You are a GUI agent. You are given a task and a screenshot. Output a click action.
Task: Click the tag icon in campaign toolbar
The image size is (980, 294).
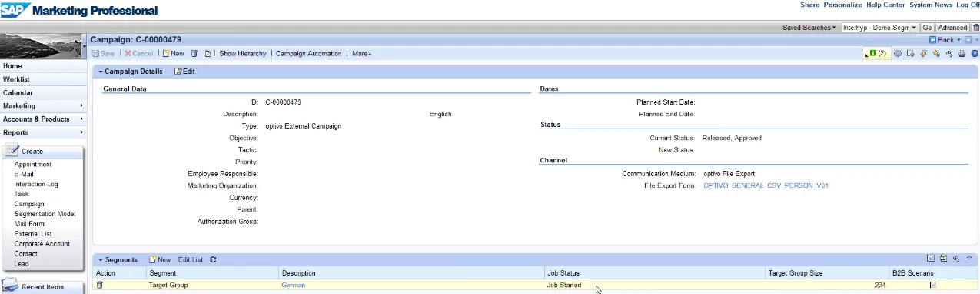923,54
